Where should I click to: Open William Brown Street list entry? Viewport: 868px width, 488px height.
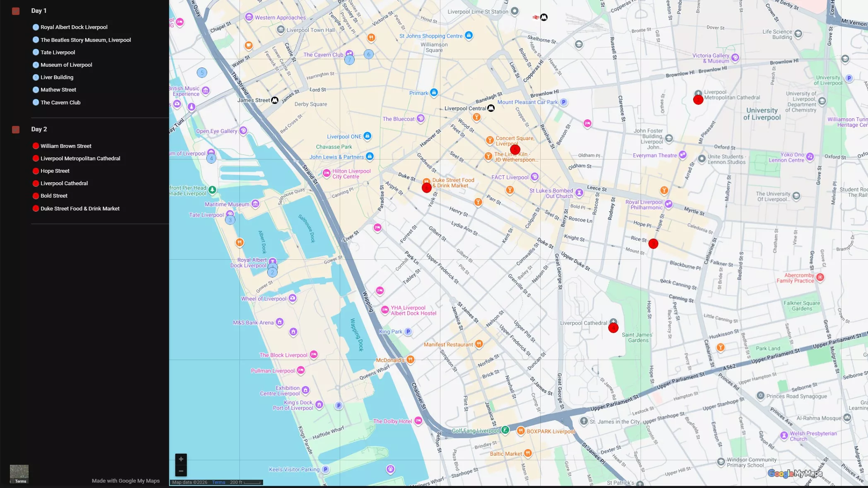[66, 146]
